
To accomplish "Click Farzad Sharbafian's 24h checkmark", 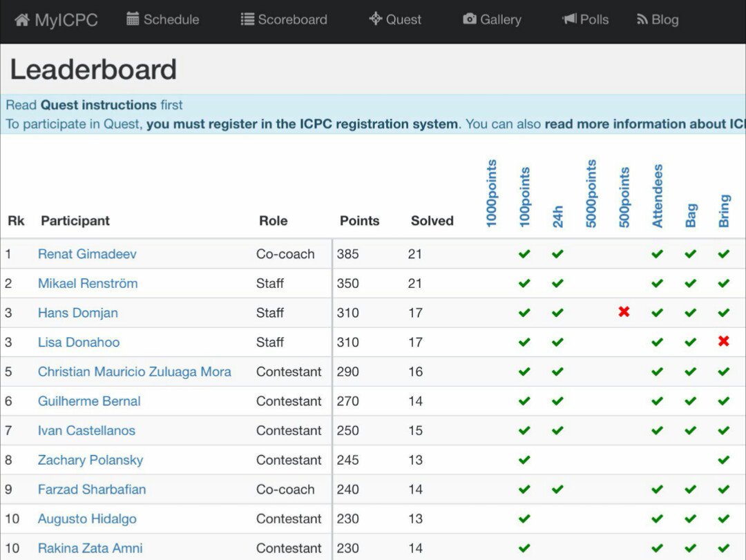I will point(557,489).
